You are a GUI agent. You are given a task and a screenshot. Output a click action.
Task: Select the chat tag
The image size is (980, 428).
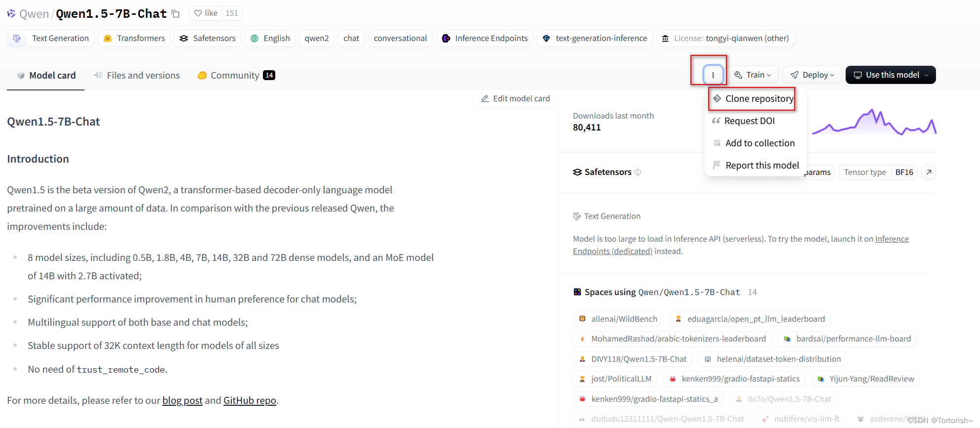tap(351, 38)
